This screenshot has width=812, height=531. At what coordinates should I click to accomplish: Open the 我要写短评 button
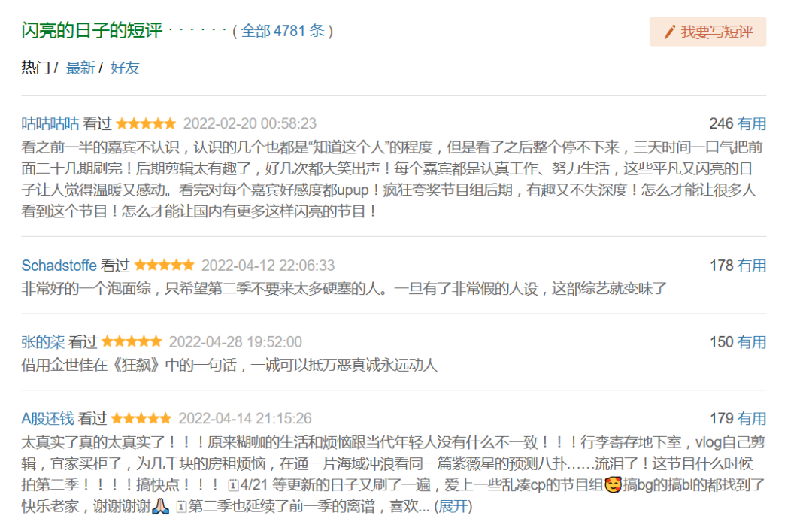click(x=707, y=32)
